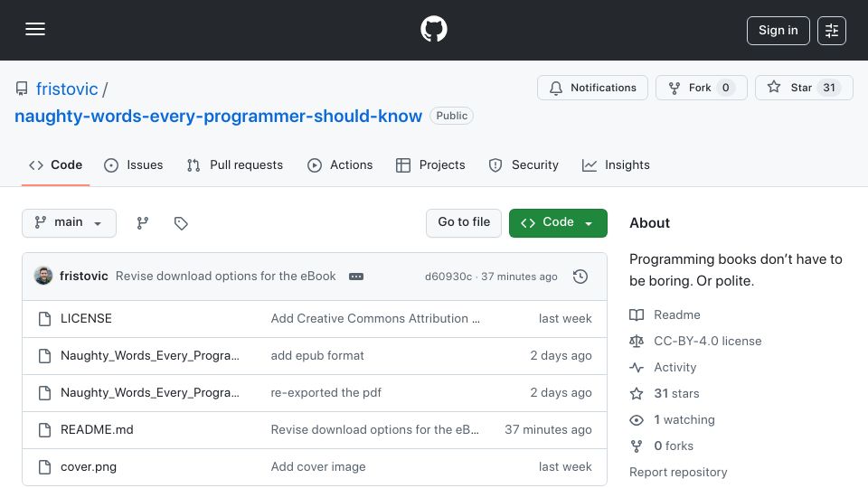Expand the main branch selector dropdown
Viewport: 868px width, 488px height.
[x=70, y=223]
